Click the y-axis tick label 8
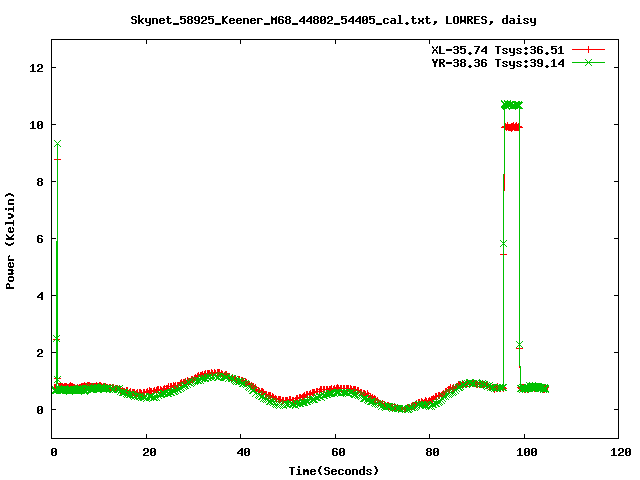 [40, 182]
